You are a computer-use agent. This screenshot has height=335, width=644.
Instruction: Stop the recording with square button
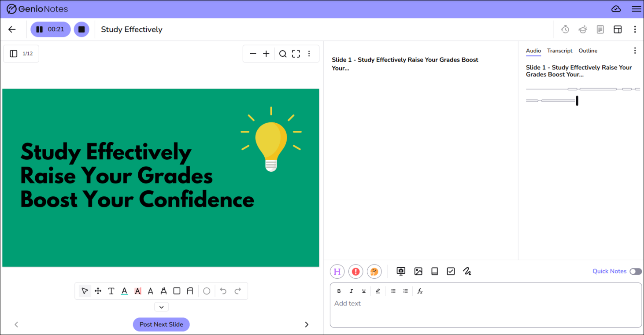(x=81, y=29)
